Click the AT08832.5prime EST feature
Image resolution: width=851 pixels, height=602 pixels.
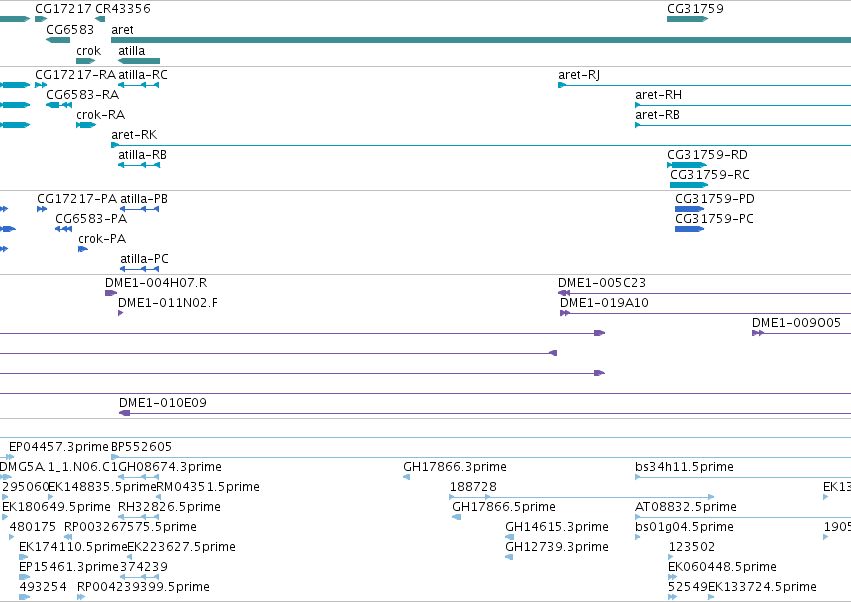pos(743,517)
